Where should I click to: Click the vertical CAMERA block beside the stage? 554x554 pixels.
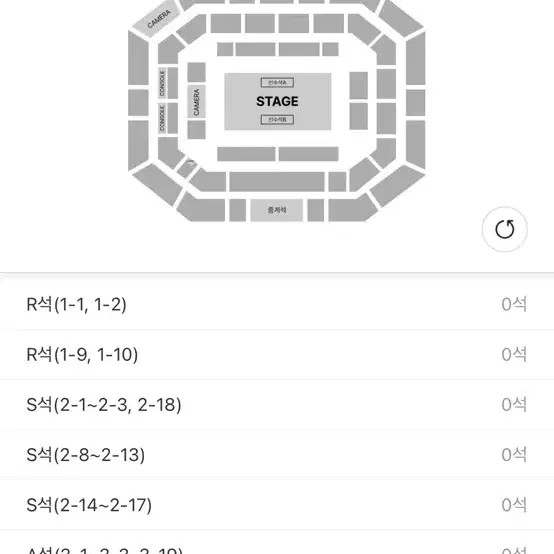(196, 102)
